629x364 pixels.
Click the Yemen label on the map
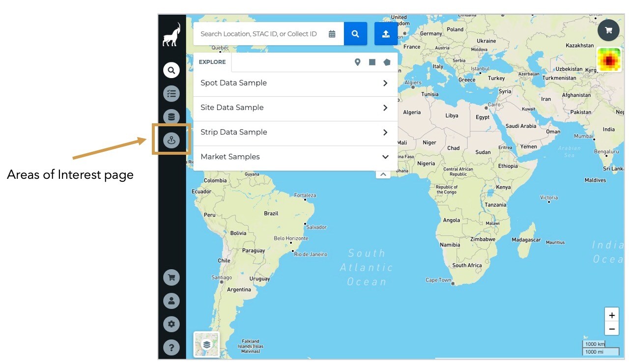529,146
